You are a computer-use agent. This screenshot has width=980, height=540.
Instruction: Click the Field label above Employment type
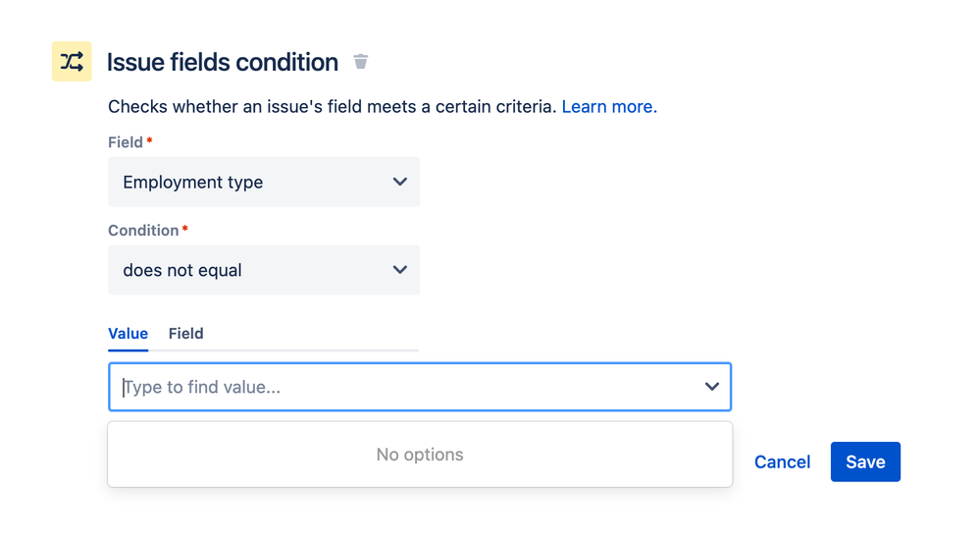[126, 142]
